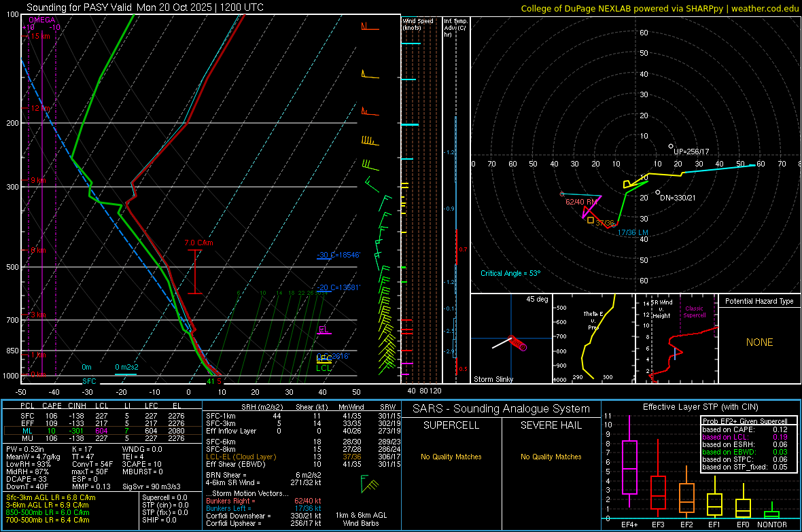This screenshot has width=802, height=532.
Task: Click the 'STP (cin) = 0.0' value
Action: 165,504
